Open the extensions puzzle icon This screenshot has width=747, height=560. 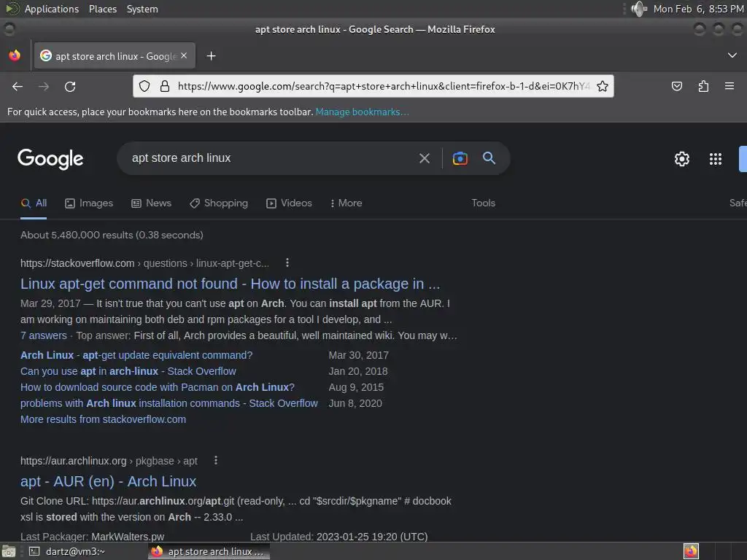703,86
